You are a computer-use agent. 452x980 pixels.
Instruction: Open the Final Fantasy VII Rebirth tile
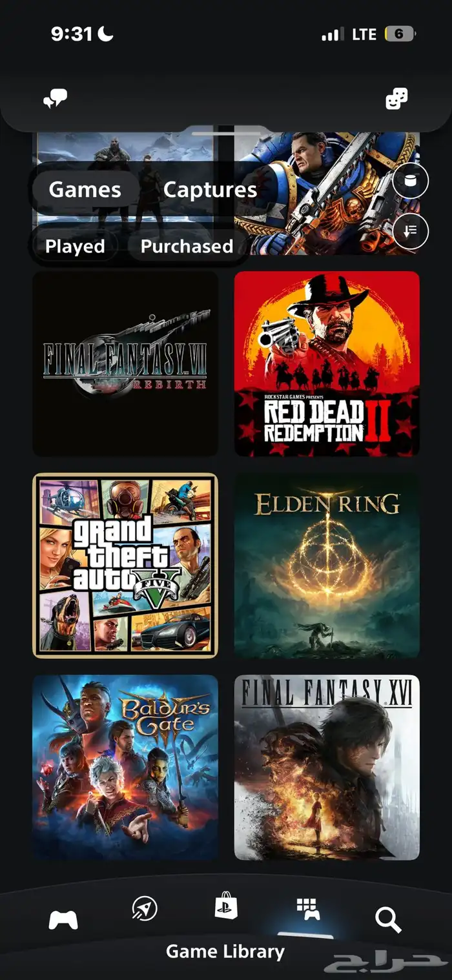[125, 363]
